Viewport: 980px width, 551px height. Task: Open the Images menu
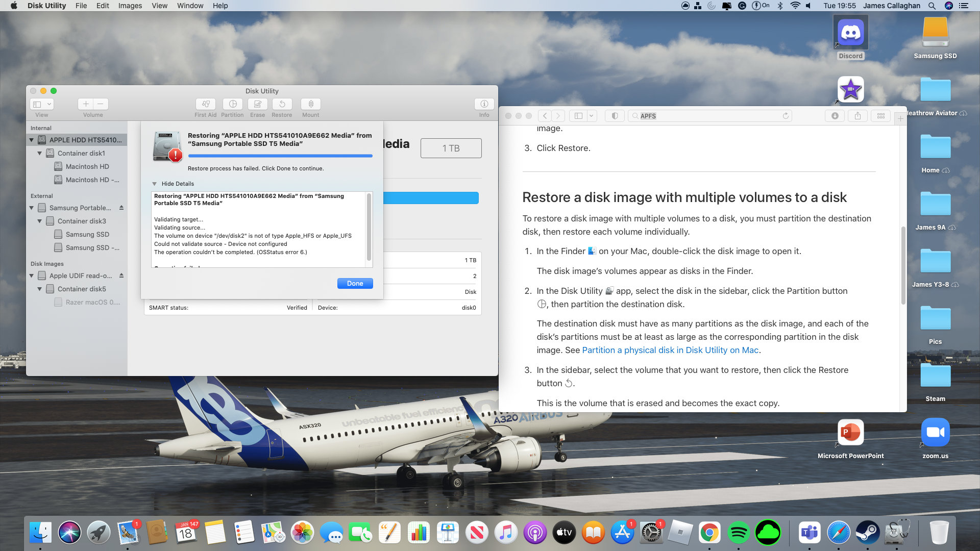click(130, 6)
